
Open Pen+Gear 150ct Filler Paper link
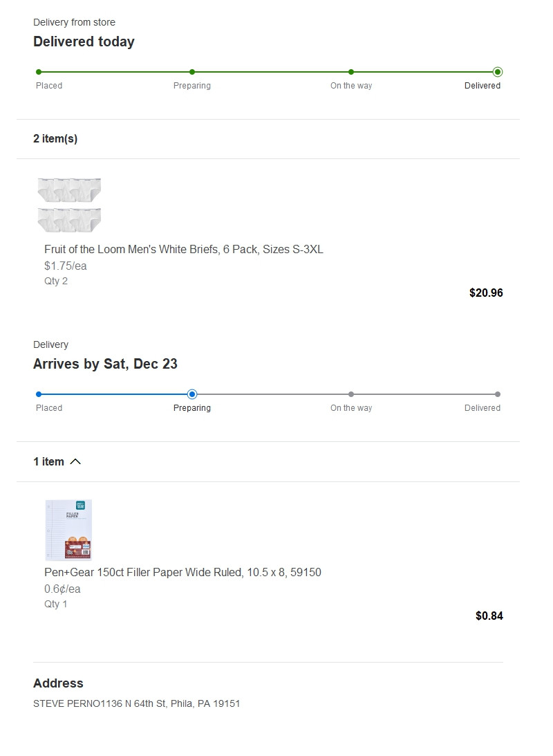(182, 572)
